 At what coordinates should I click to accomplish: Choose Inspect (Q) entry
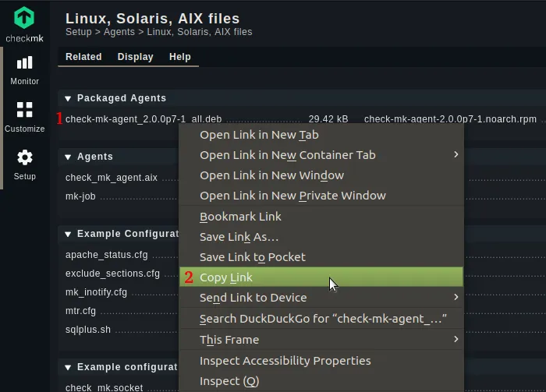pyautogui.click(x=321, y=381)
